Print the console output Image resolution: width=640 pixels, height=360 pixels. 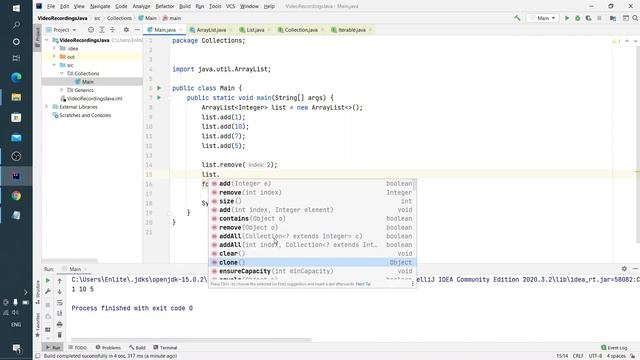[60, 324]
